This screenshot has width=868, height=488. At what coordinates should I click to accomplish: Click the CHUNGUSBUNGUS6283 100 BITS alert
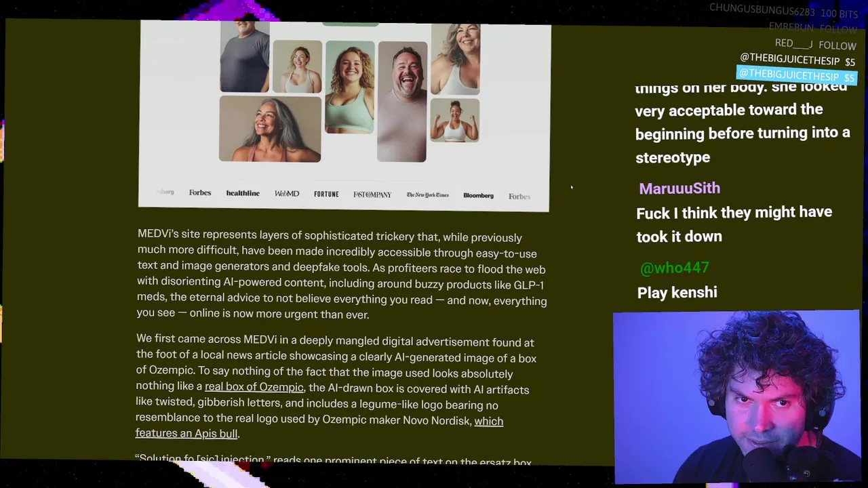click(x=783, y=12)
